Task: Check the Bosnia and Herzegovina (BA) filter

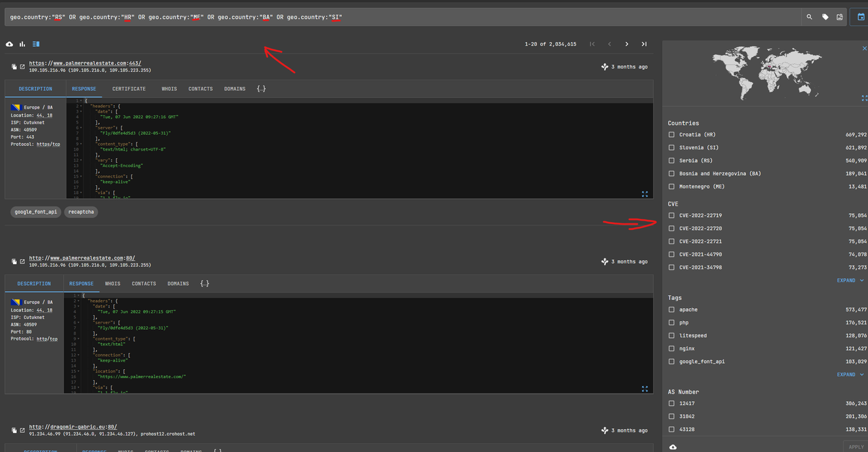Action: [671, 173]
